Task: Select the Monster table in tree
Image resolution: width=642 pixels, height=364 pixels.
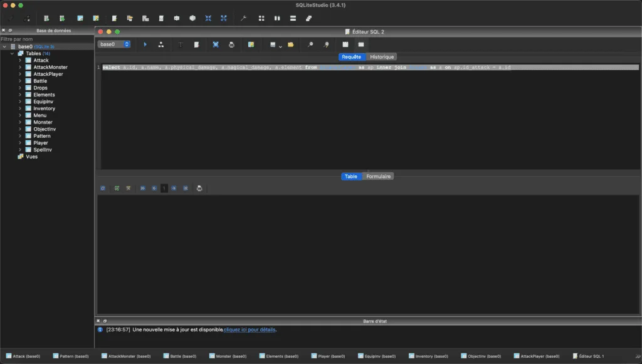Action: coord(43,122)
